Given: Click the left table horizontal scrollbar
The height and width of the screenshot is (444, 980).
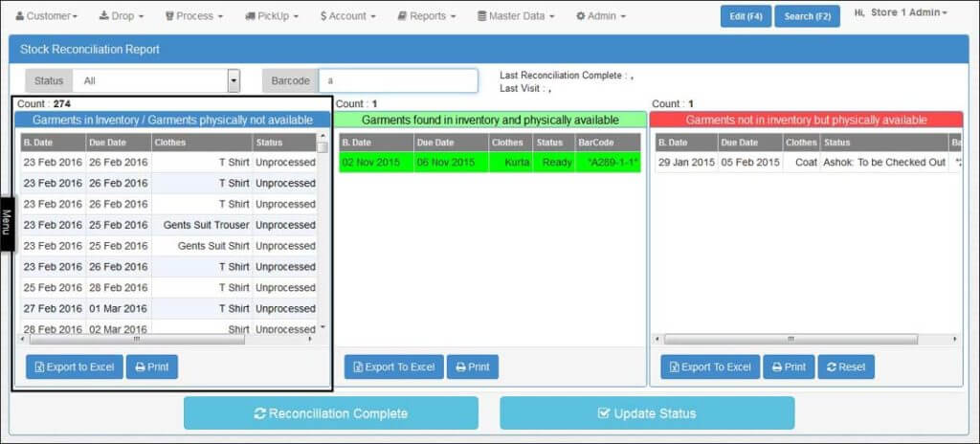Looking at the screenshot, I should tap(137, 339).
